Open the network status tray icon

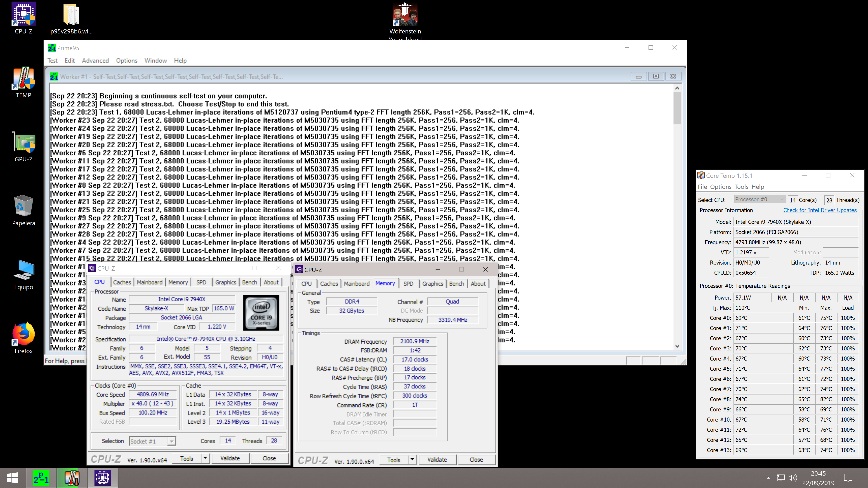[x=780, y=478]
